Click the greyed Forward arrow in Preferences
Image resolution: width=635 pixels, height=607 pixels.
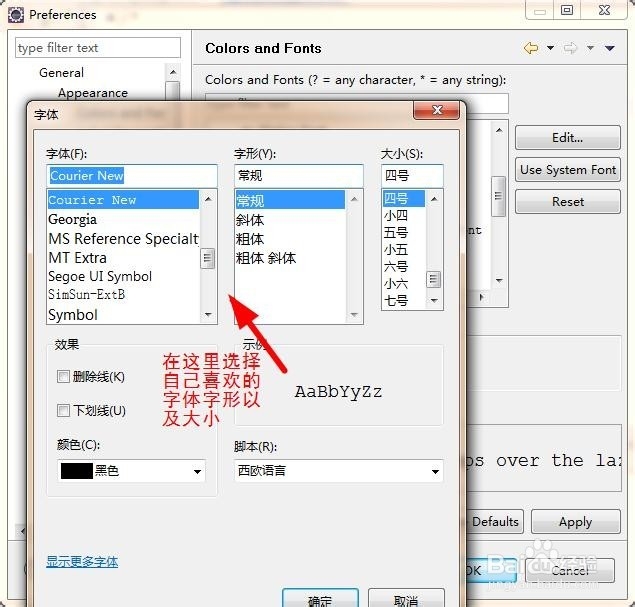pos(570,48)
